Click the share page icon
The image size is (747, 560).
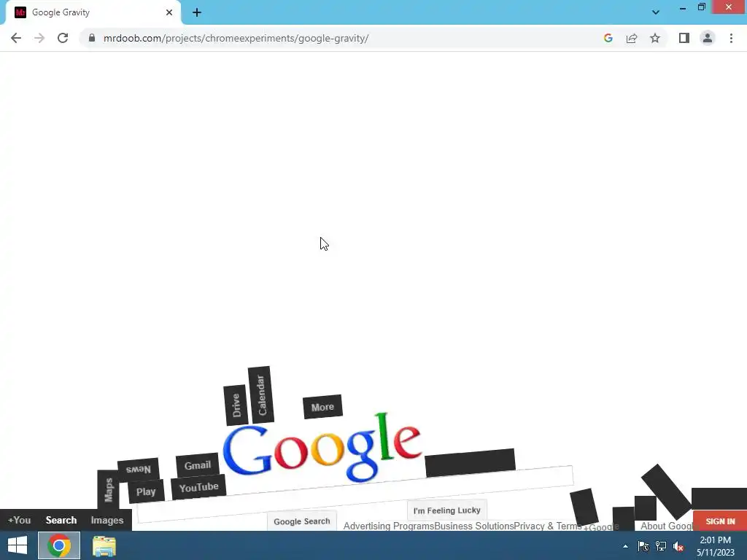(632, 38)
